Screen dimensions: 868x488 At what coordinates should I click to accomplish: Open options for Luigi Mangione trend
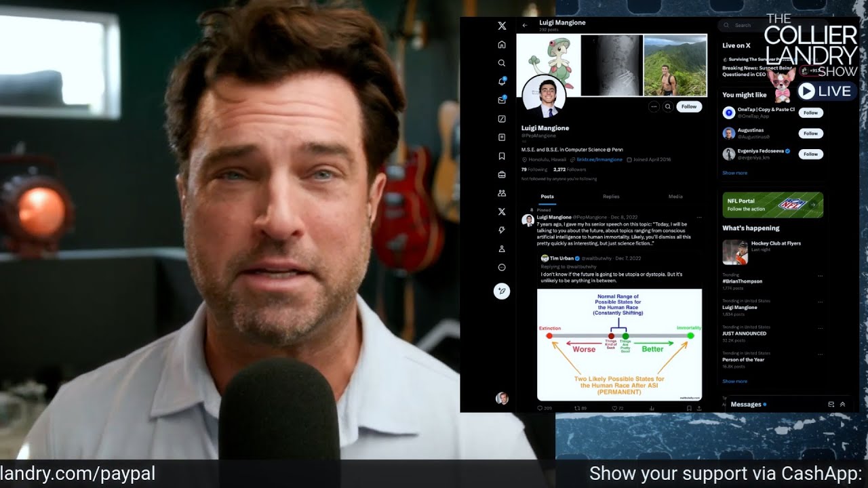(x=821, y=301)
